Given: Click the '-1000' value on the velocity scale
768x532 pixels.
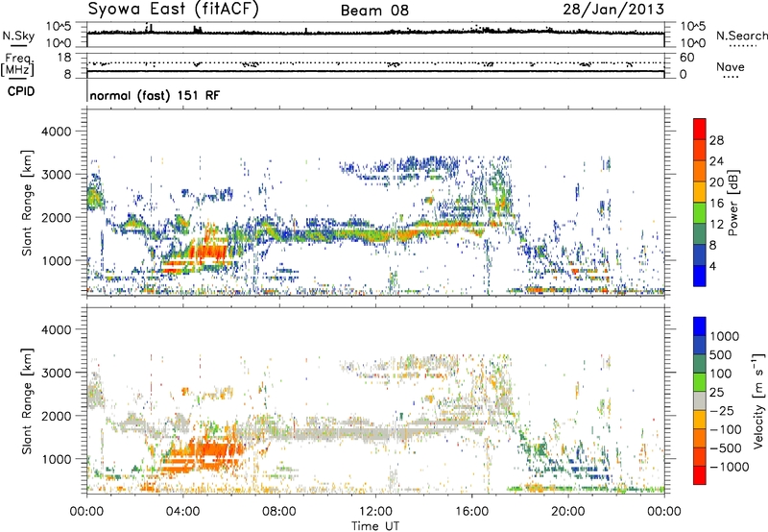Looking at the screenshot, I should [730, 467].
